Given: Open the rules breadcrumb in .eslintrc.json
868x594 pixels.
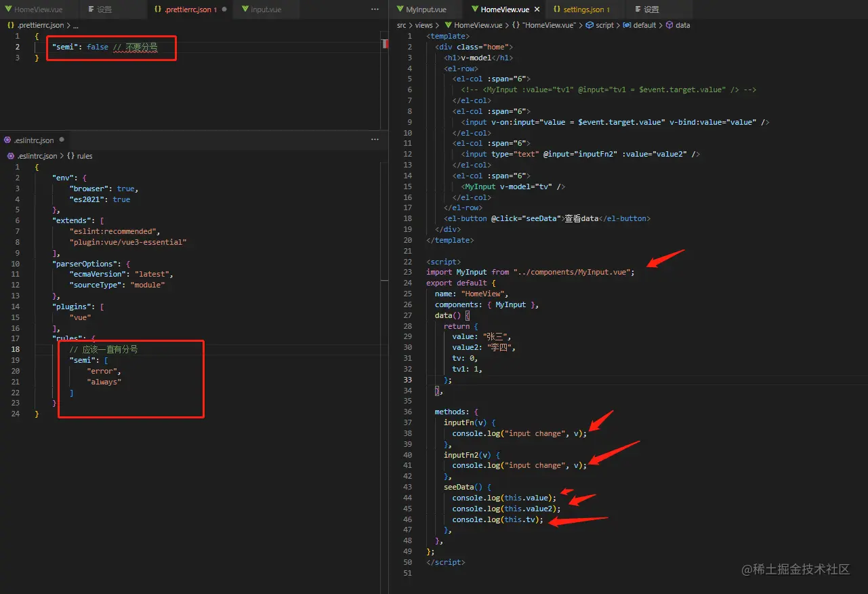Looking at the screenshot, I should pyautogui.click(x=79, y=156).
